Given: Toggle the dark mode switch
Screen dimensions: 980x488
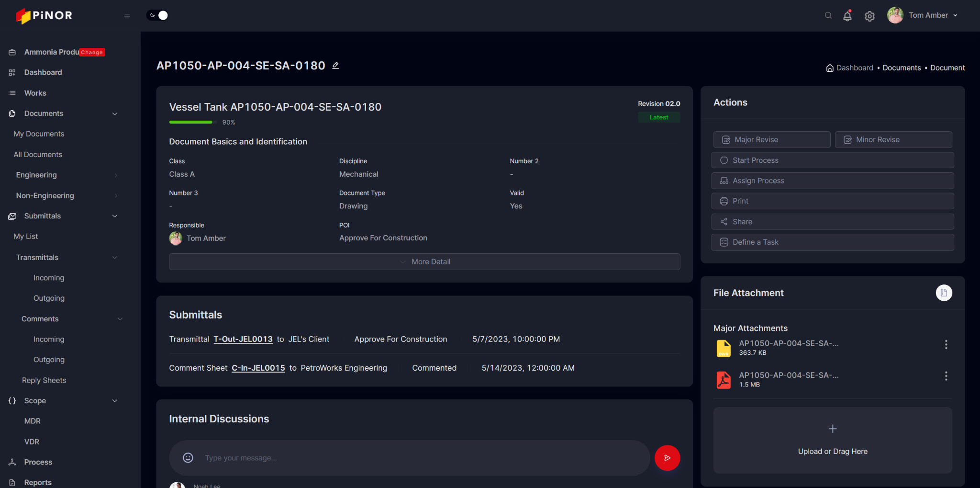Looking at the screenshot, I should (x=157, y=15).
